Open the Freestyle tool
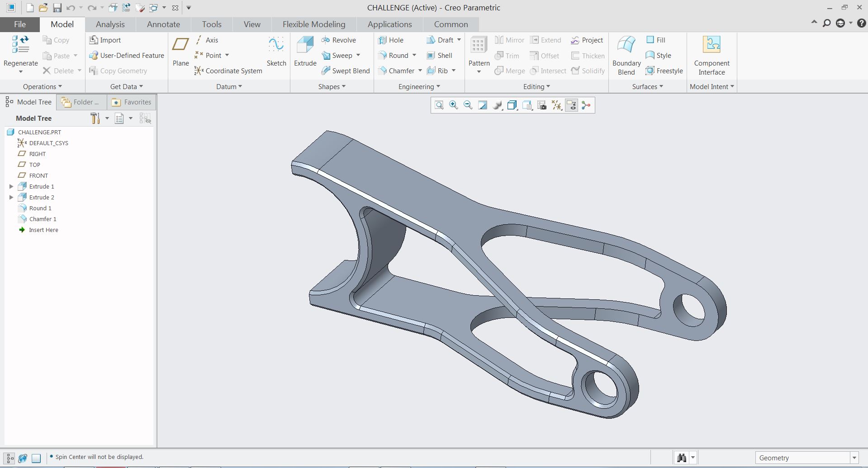 click(664, 71)
